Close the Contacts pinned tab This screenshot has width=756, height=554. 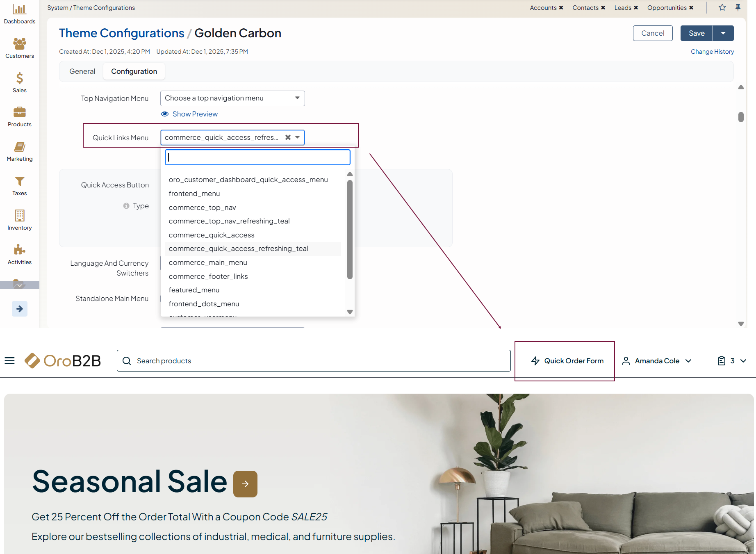603,8
